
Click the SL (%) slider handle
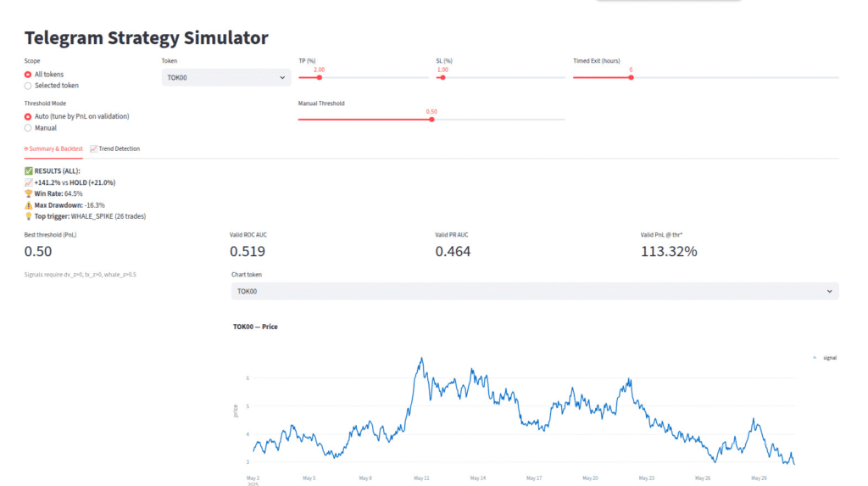click(442, 77)
